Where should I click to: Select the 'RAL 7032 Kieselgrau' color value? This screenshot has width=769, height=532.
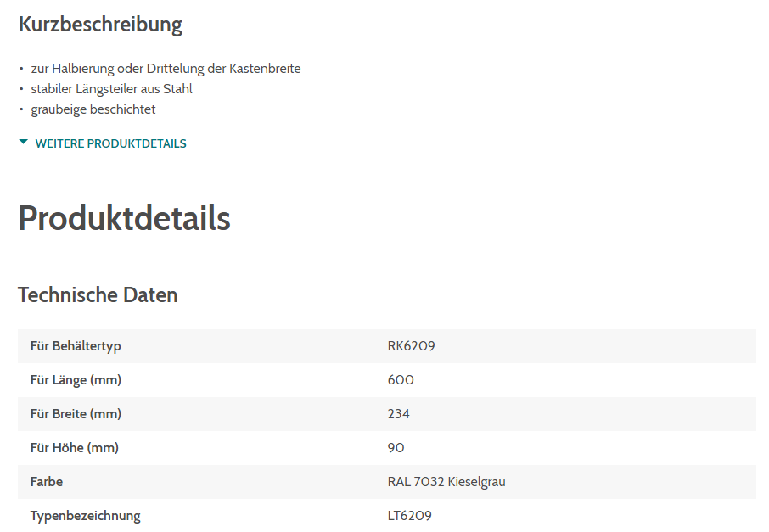coord(446,482)
